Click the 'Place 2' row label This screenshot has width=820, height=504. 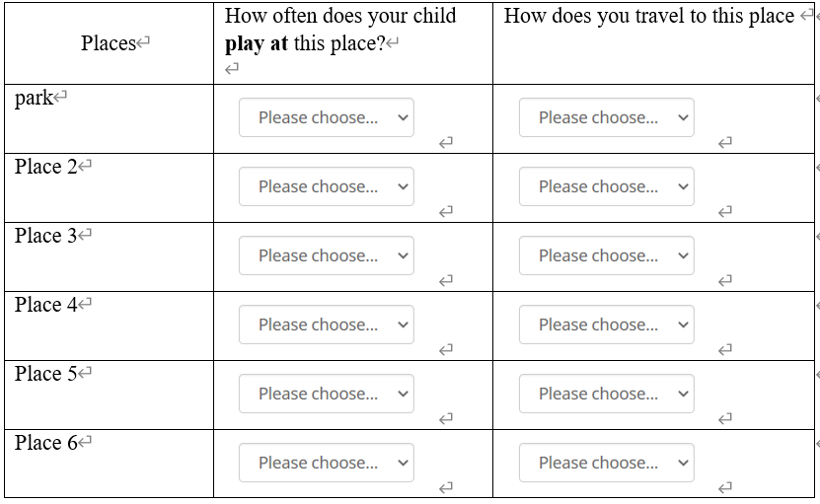coord(45,167)
